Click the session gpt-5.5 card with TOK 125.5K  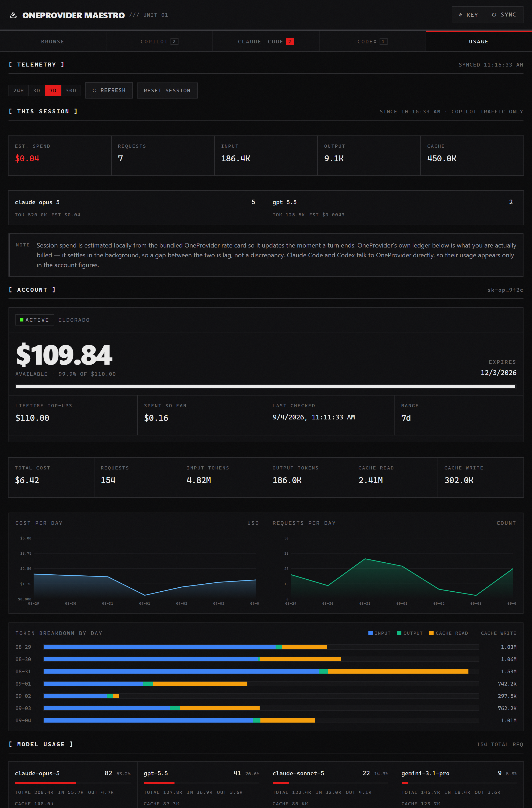394,208
